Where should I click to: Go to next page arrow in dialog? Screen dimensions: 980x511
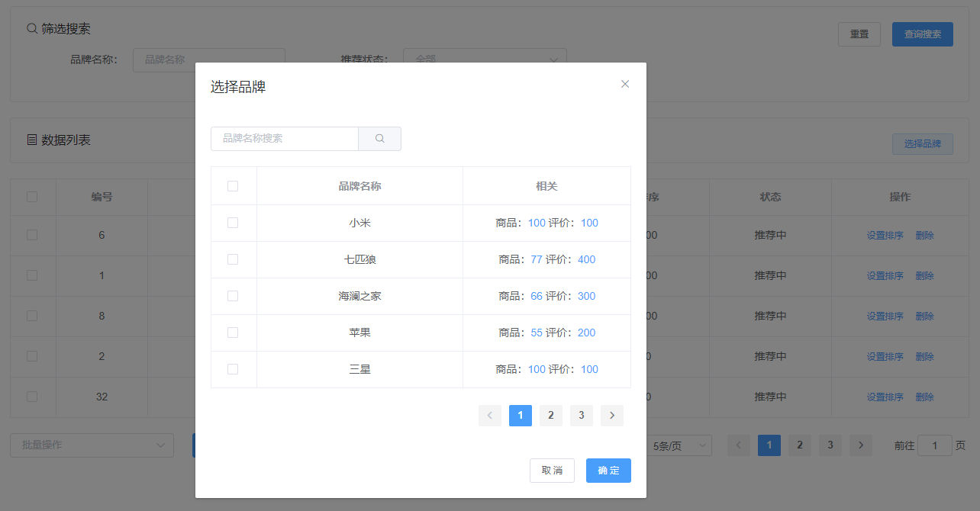(612, 416)
